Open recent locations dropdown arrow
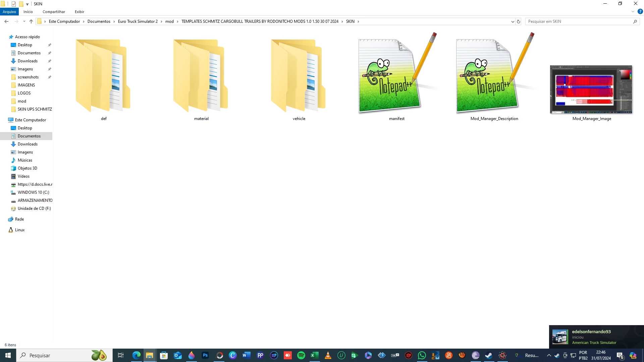The height and width of the screenshot is (362, 644). 24,21
